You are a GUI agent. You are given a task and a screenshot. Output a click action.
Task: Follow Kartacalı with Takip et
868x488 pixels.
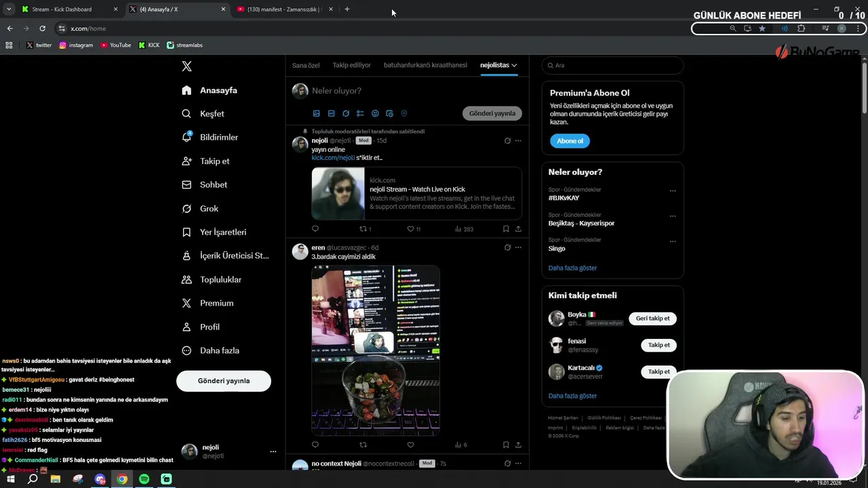[658, 371]
